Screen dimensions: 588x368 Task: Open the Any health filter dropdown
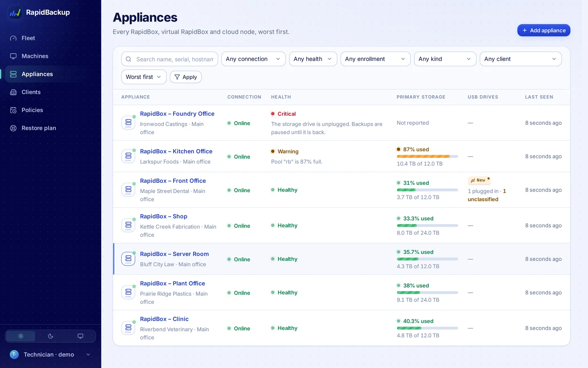[313, 59]
